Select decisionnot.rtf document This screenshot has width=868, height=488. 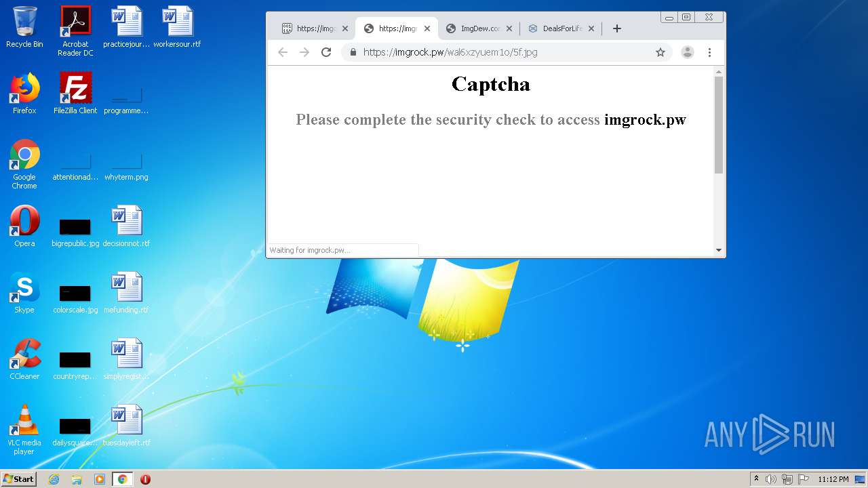[x=126, y=226]
